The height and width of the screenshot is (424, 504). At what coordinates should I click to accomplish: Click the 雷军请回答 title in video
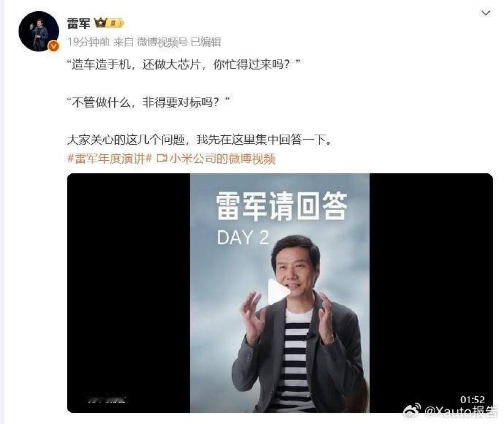pos(281,206)
